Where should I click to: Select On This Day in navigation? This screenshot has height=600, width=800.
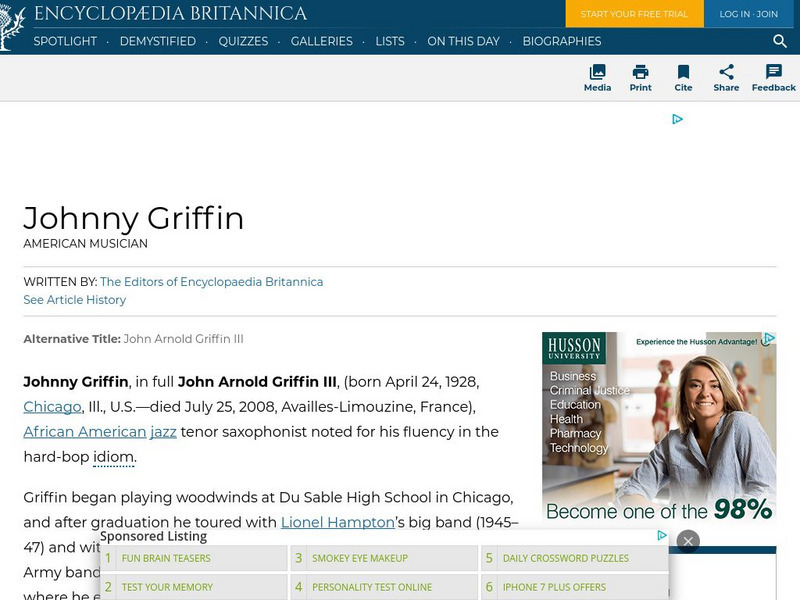(x=463, y=41)
